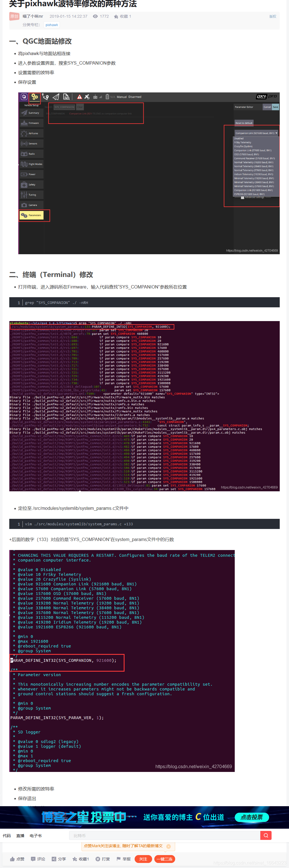Click the grep "SYS_COMPANION" code block
289x868 pixels.
coord(144,303)
